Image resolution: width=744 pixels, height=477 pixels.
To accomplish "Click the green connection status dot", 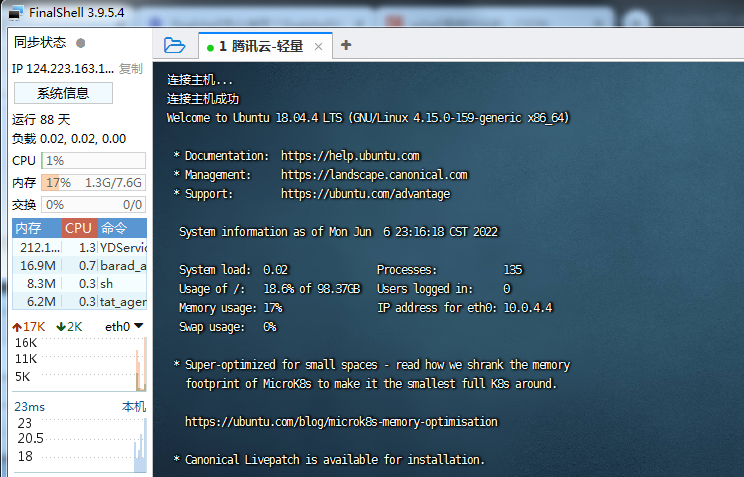I will coord(210,47).
